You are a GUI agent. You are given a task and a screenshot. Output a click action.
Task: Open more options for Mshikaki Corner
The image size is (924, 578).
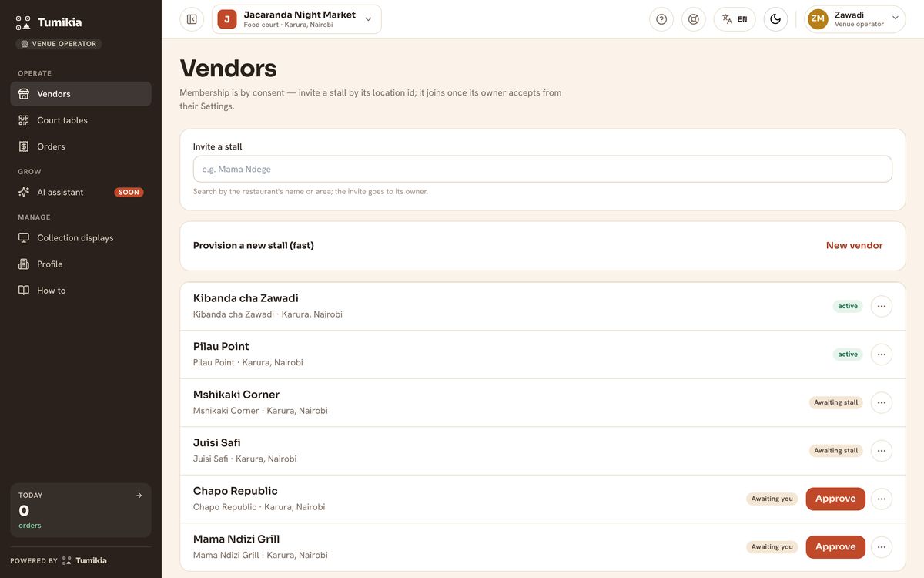point(882,402)
